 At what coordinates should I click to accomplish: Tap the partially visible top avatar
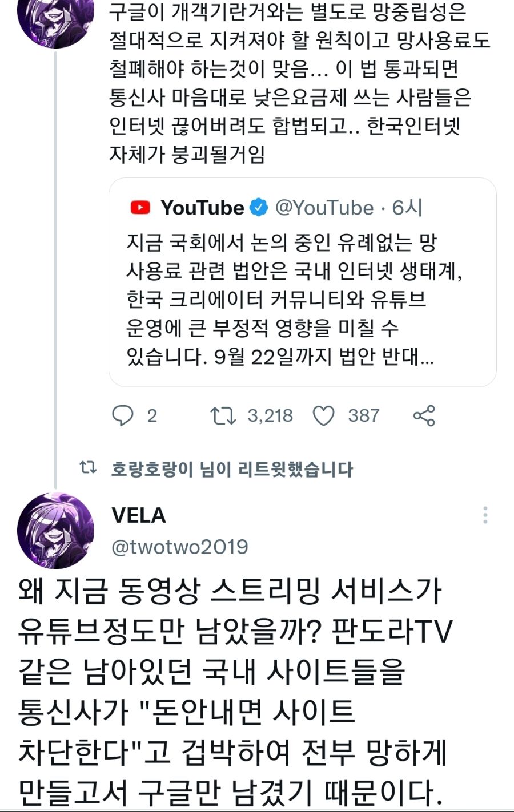pyautogui.click(x=56, y=20)
